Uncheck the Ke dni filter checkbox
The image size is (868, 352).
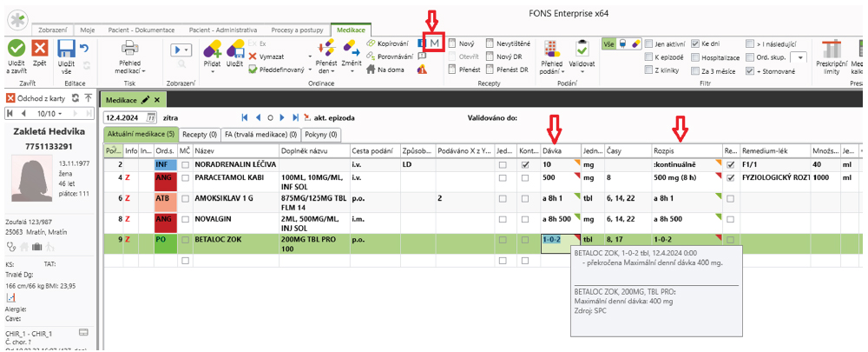click(694, 43)
